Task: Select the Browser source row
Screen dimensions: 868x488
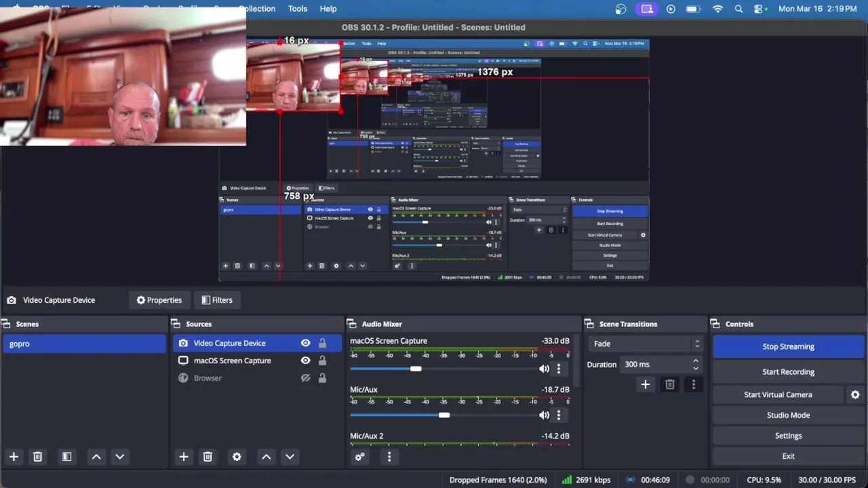Action: click(x=258, y=378)
